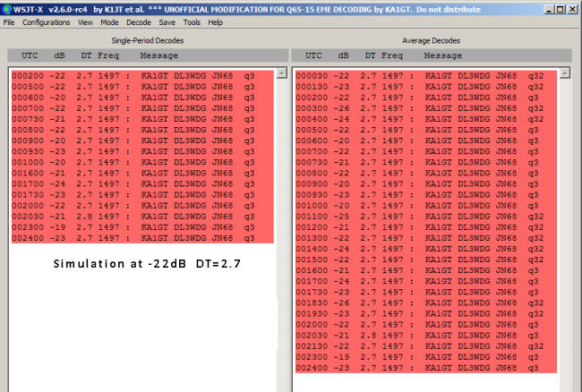
Task: Select Single-Period Decodes row 000800
Action: pos(142,130)
